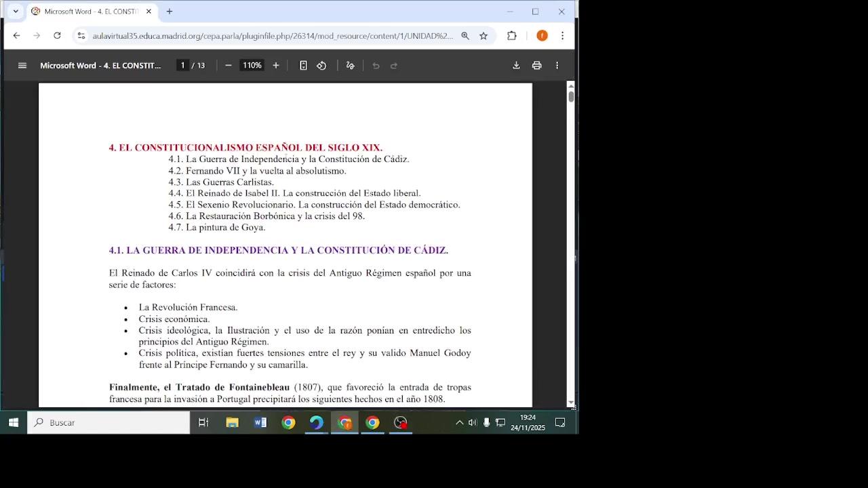This screenshot has height=488, width=868.
Task: Show hidden system tray icons
Action: pyautogui.click(x=459, y=422)
